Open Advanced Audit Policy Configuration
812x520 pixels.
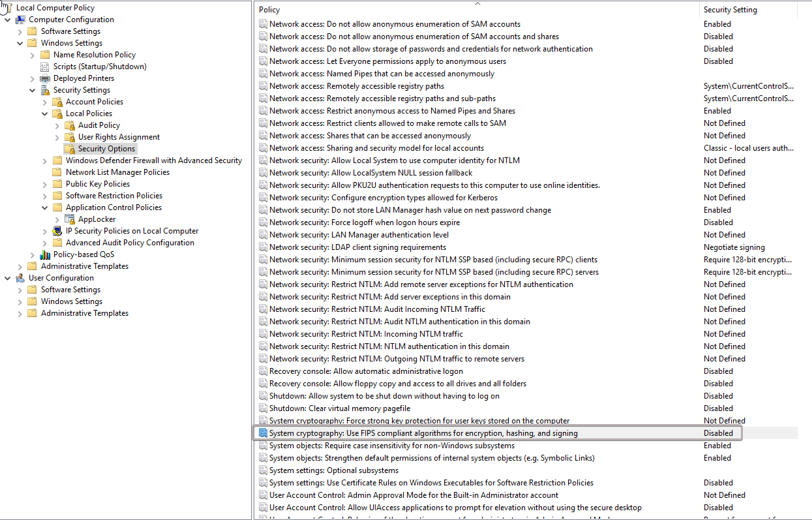(130, 243)
